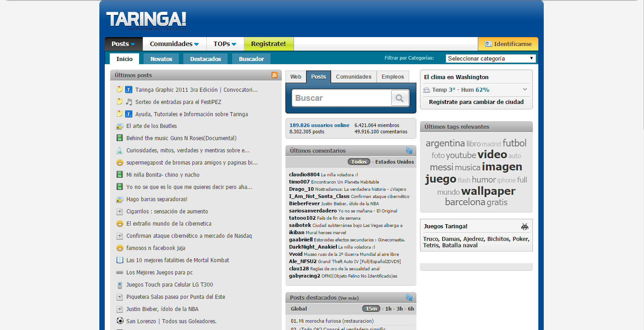Click the T icon beside Ayuda, Tutoriales
Screen dimensions: 644x330
tap(129, 114)
